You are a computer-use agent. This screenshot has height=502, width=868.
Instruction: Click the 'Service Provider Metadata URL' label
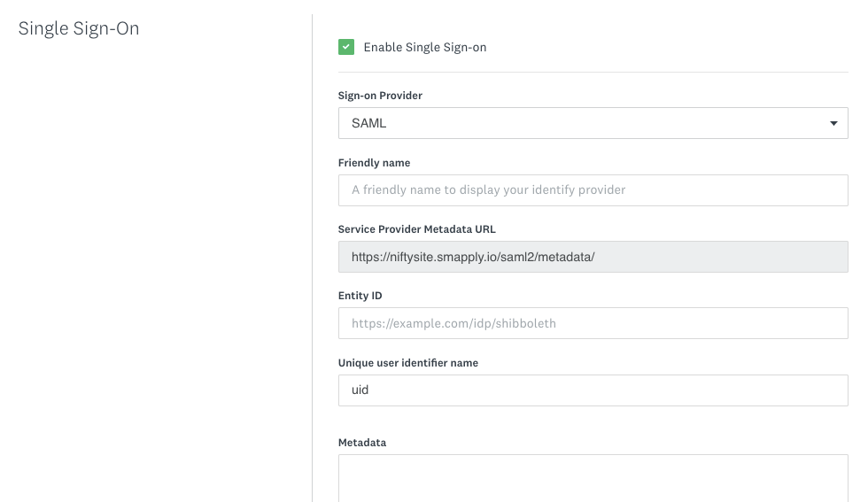[x=416, y=229]
